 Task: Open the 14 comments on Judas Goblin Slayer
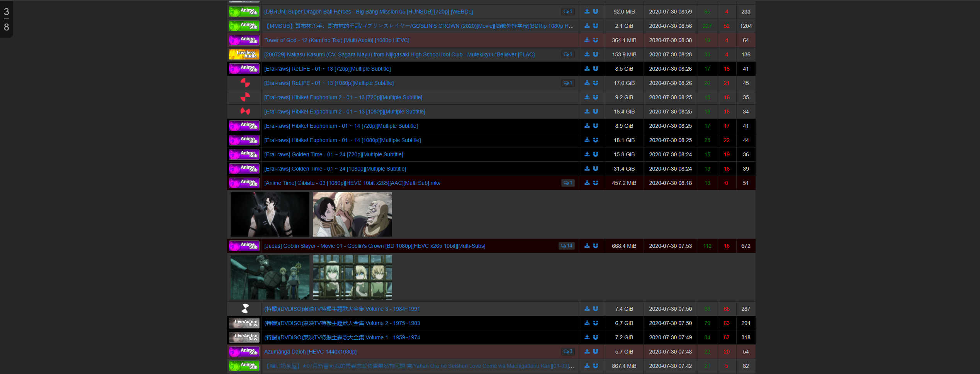coord(566,246)
